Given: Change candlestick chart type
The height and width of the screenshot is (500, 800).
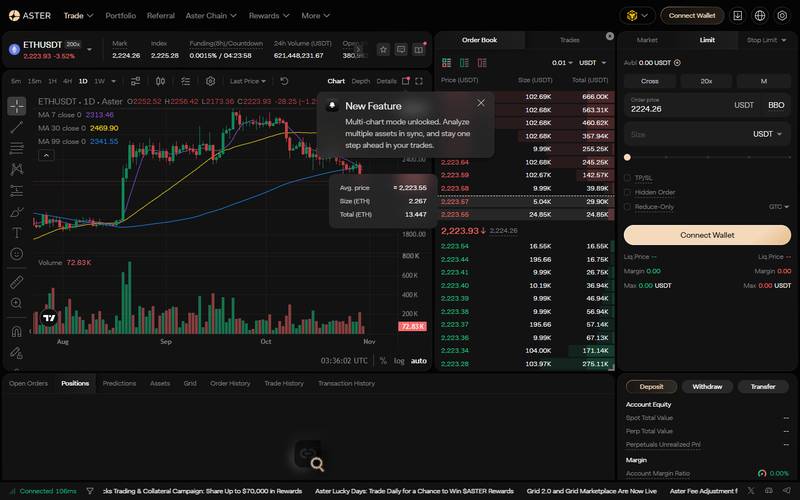Looking at the screenshot, I should tap(160, 81).
